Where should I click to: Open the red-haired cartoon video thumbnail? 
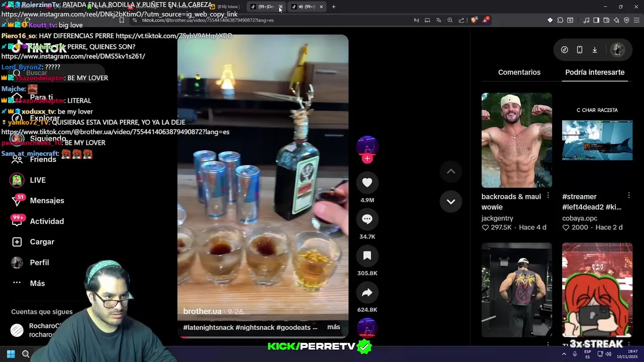click(x=597, y=290)
